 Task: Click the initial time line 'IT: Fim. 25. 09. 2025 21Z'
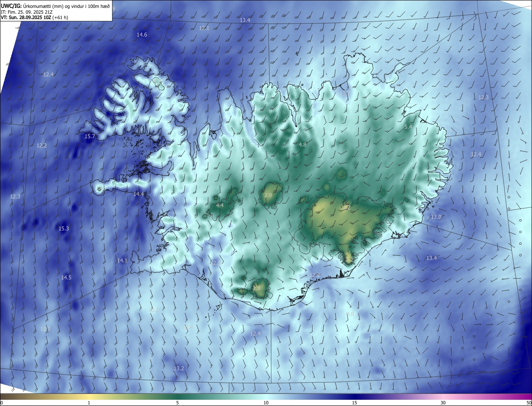[27, 12]
